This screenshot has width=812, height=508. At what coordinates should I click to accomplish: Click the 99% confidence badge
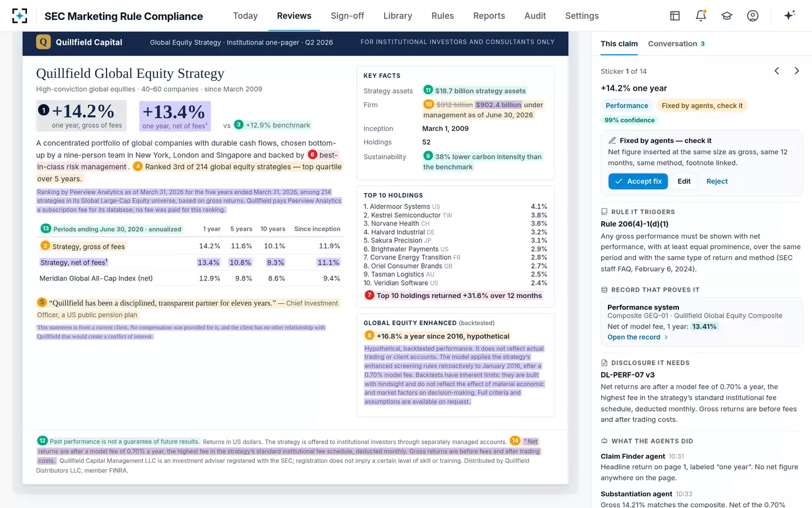(x=629, y=120)
